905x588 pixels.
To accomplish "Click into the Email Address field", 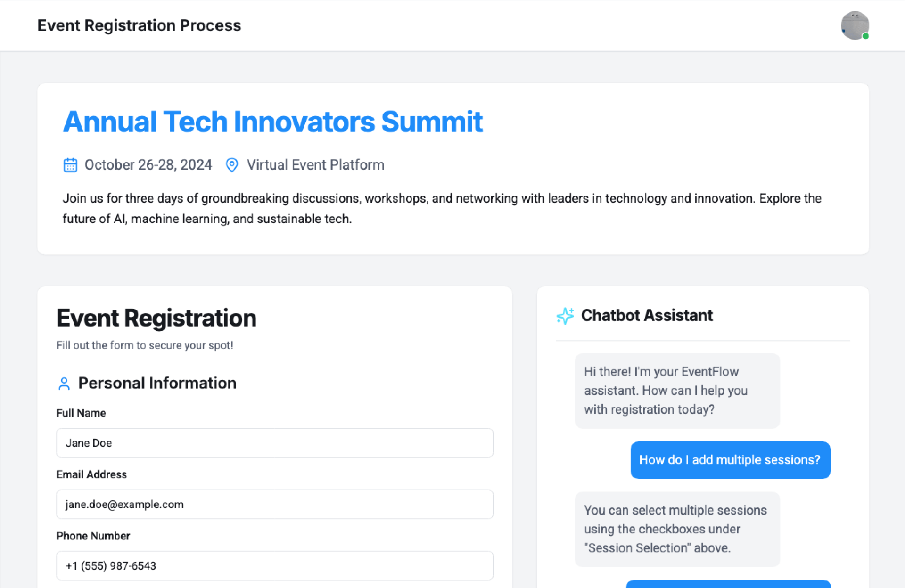I will 274,504.
